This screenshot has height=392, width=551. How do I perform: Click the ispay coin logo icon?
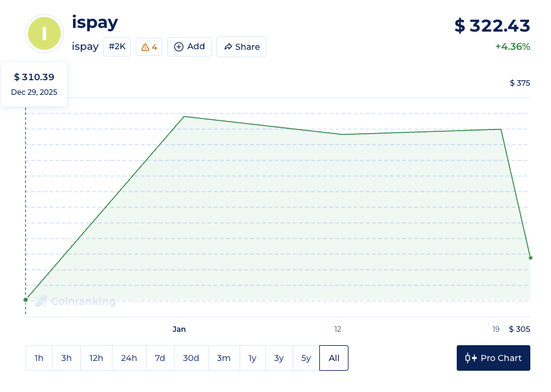pyautogui.click(x=44, y=33)
